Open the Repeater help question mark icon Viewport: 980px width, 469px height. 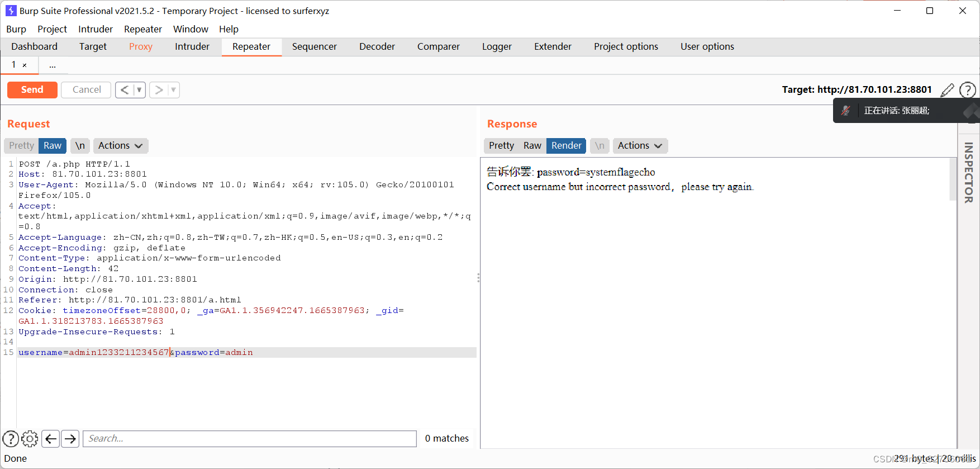[968, 89]
